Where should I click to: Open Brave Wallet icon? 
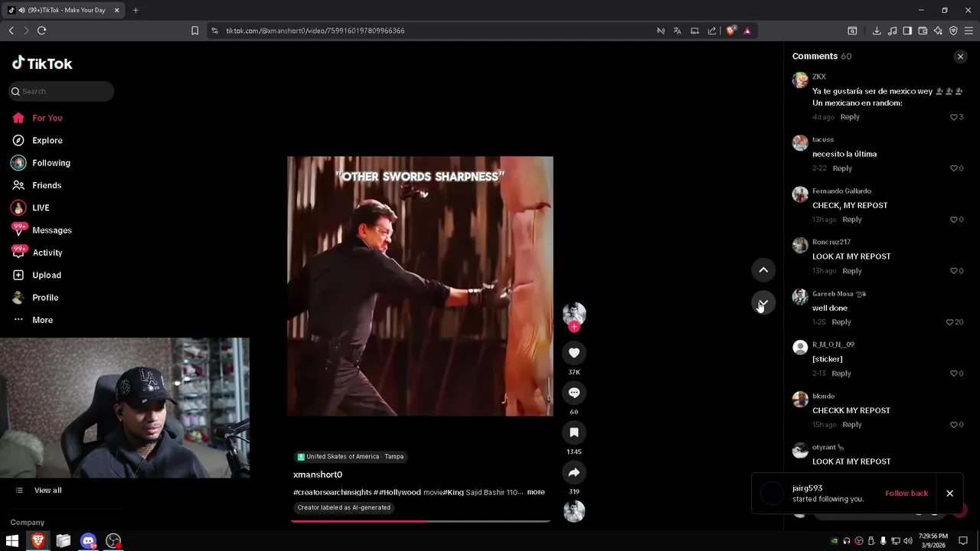[x=923, y=31]
